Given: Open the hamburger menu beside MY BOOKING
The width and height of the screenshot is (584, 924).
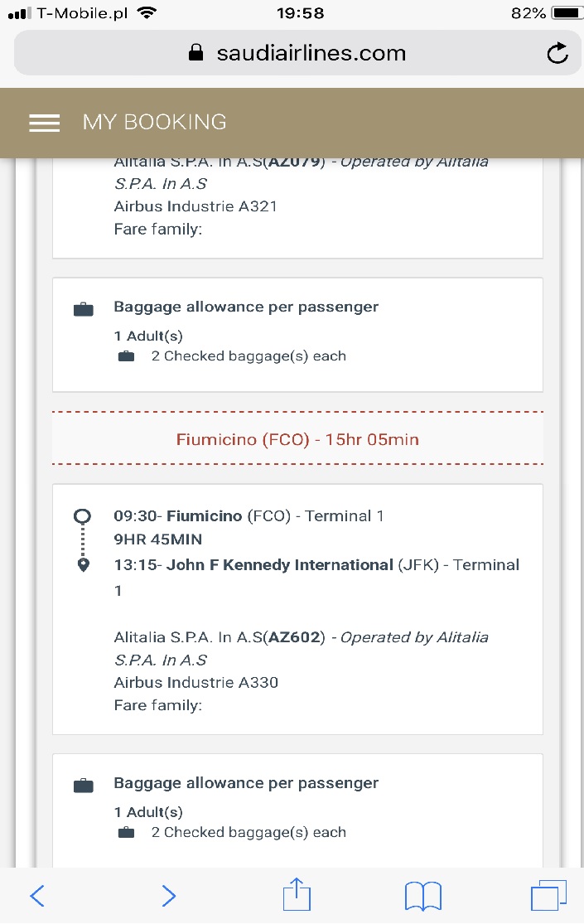Looking at the screenshot, I should point(44,123).
